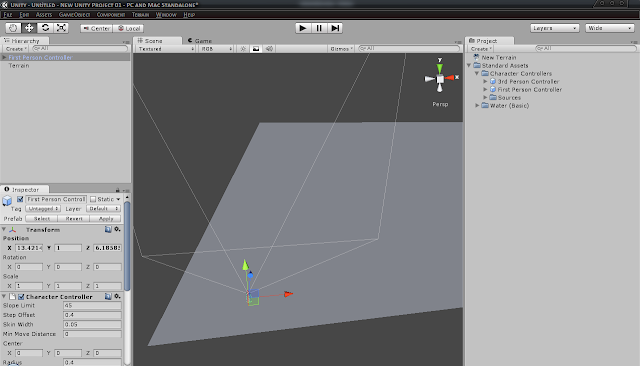Click the prefab Revert button

pyautogui.click(x=74, y=219)
